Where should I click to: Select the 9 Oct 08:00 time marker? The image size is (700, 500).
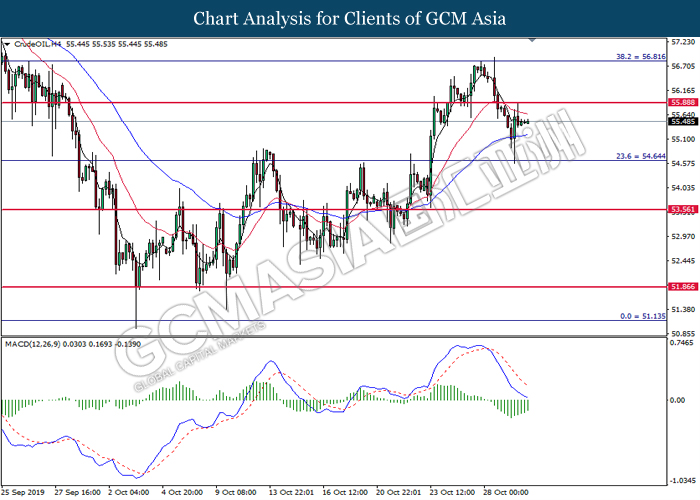[236, 492]
